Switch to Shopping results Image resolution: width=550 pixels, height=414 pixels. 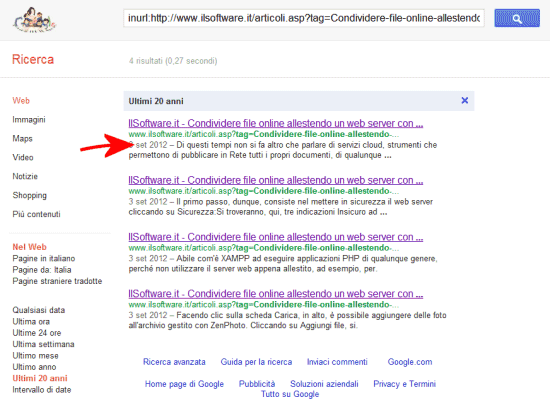click(x=29, y=195)
